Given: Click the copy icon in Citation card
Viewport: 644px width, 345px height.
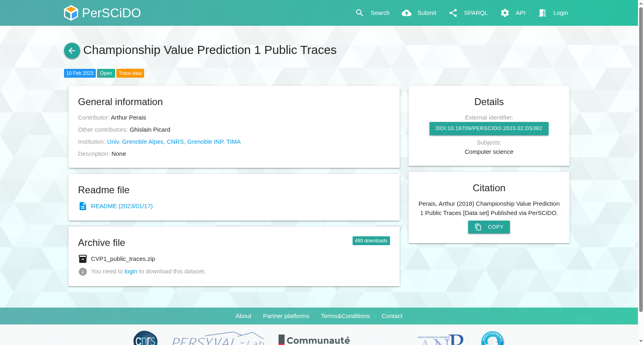Looking at the screenshot, I should (x=478, y=227).
